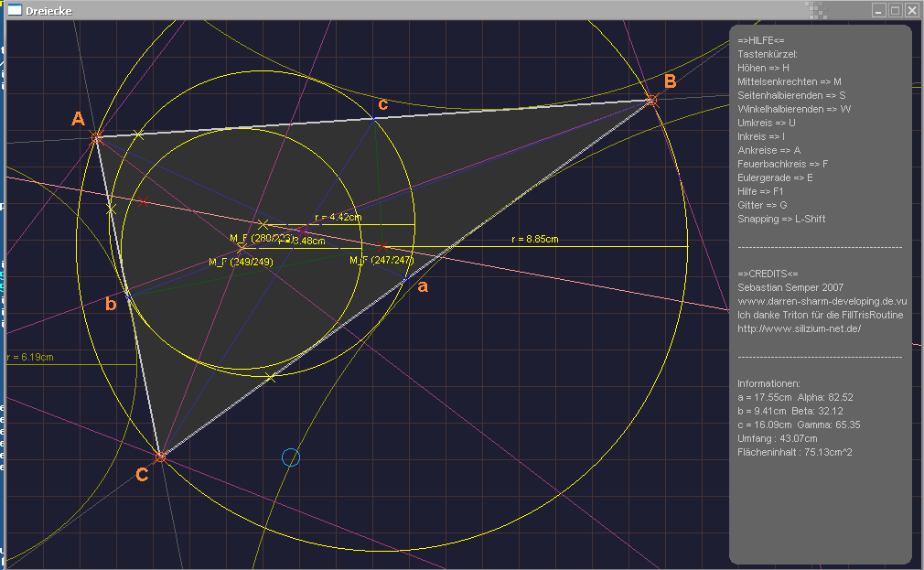Click the 'Inkreis => I' line
The image size is (924, 570).
(x=761, y=136)
